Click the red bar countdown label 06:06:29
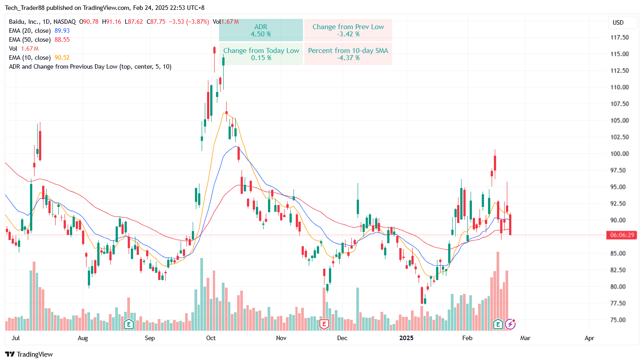The width and height of the screenshot is (644, 363). point(621,235)
